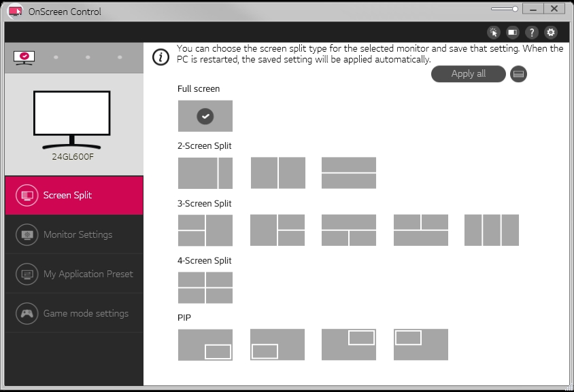Select 3-Screen Split with two left, one right

205,230
